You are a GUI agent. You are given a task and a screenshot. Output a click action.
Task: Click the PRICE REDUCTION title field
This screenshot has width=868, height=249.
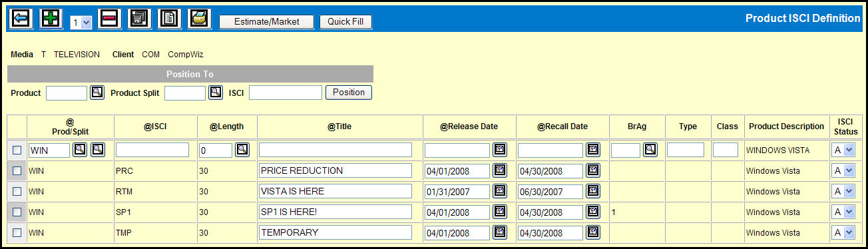pos(335,171)
